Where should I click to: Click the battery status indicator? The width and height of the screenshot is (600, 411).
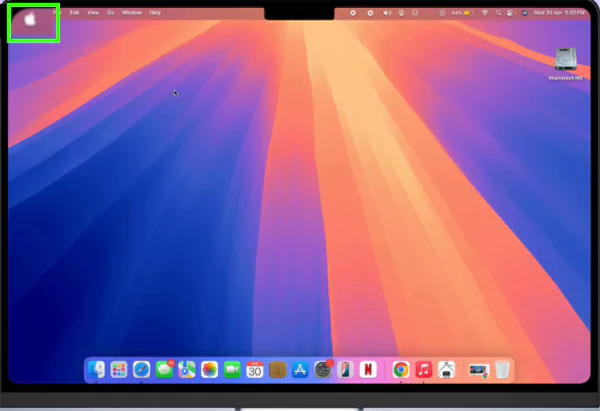click(x=461, y=13)
